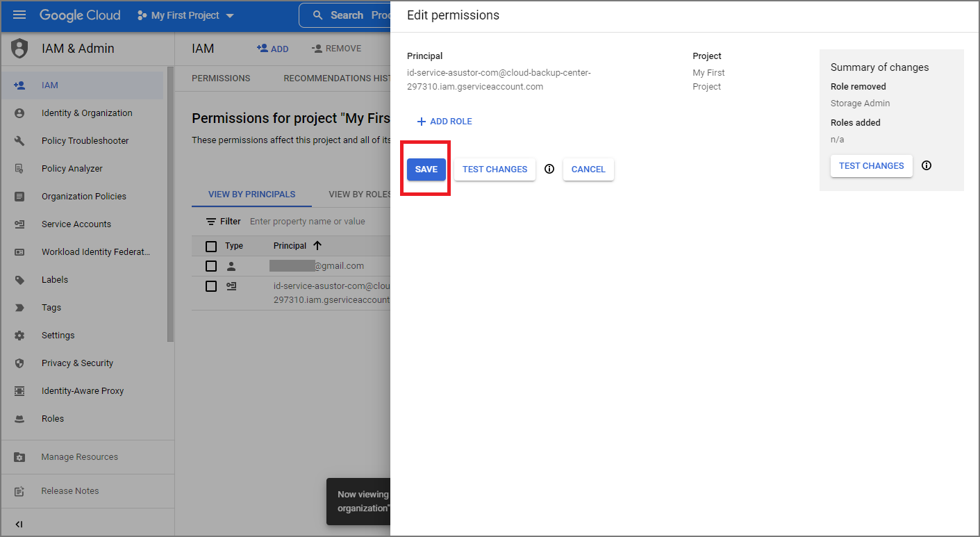Open Tags page
Viewport: 980px width, 537px height.
[x=51, y=308]
